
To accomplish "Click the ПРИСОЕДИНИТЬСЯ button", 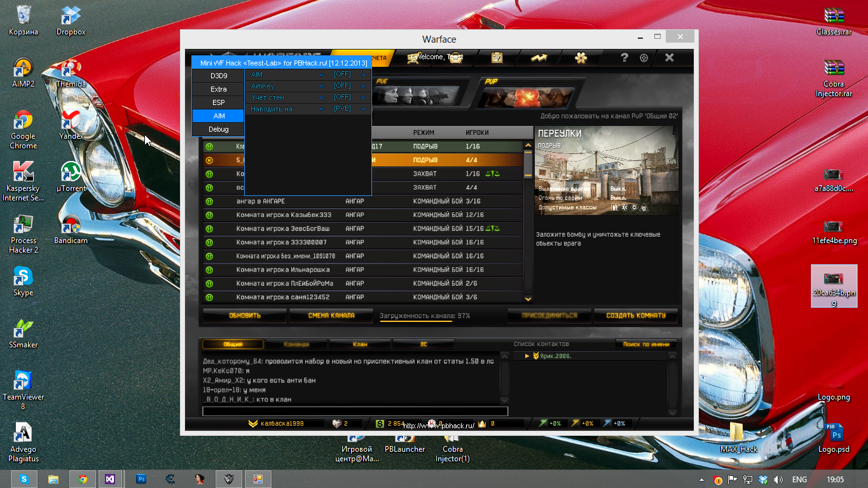I will pos(549,316).
